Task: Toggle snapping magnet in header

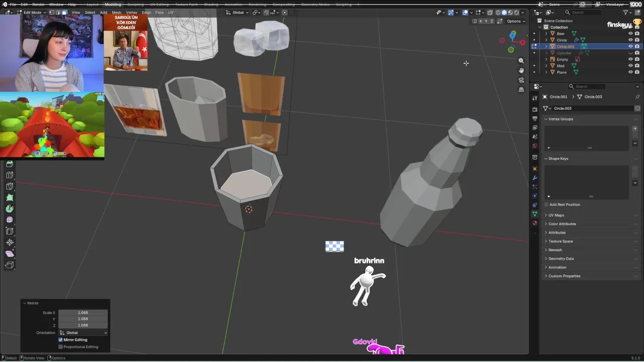Action: pos(266,12)
